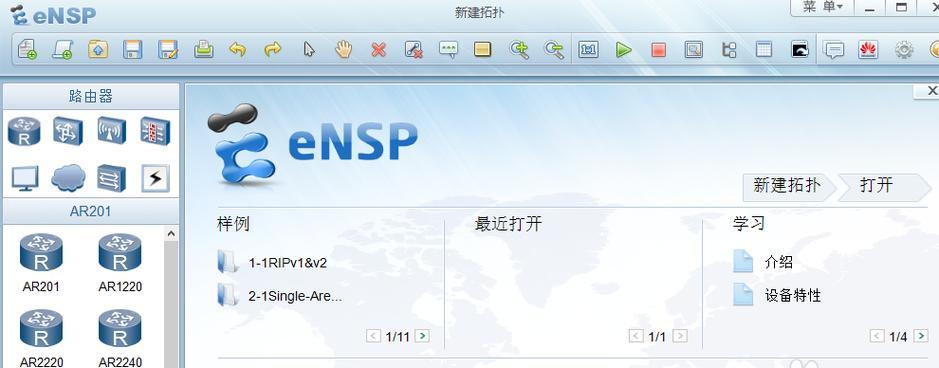Go to next page of 学习 list

click(921, 336)
